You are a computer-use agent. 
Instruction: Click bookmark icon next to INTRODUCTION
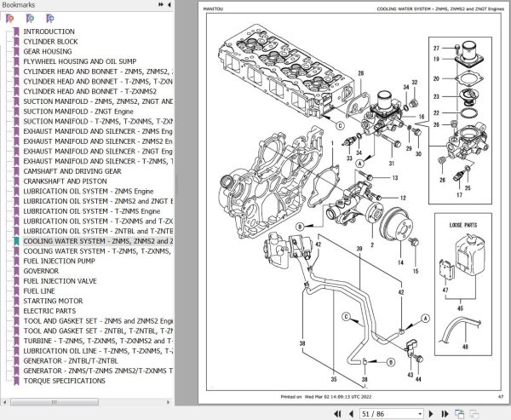coord(16,32)
